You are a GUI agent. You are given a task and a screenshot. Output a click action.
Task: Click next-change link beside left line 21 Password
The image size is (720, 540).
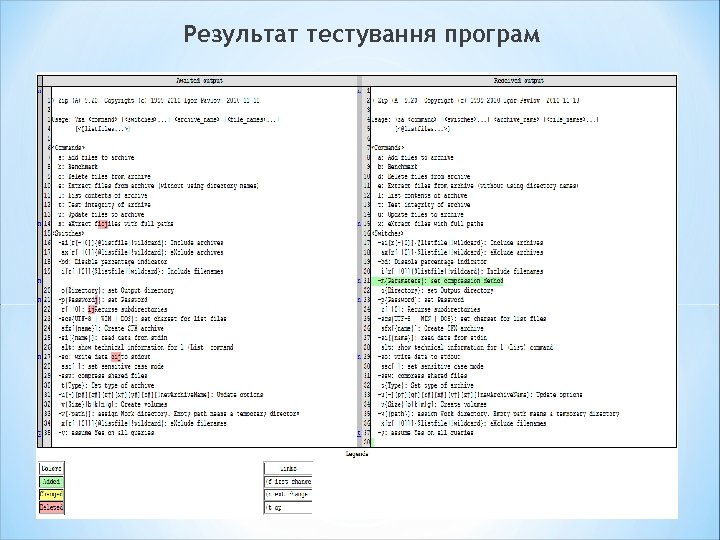(39, 300)
